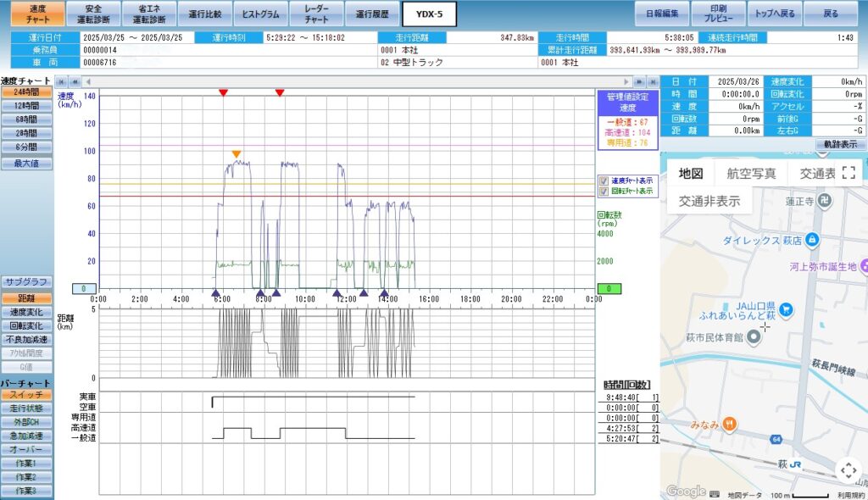
Task: Click the みなみ restaurant pin on map
Action: 728,424
